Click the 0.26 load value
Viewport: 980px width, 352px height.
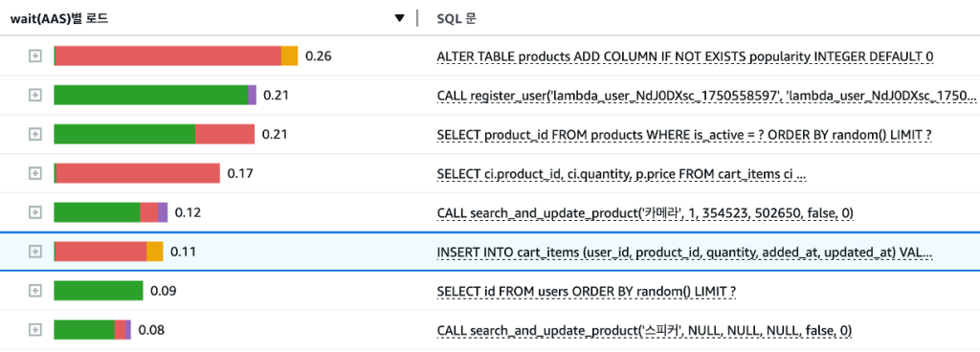(x=318, y=56)
